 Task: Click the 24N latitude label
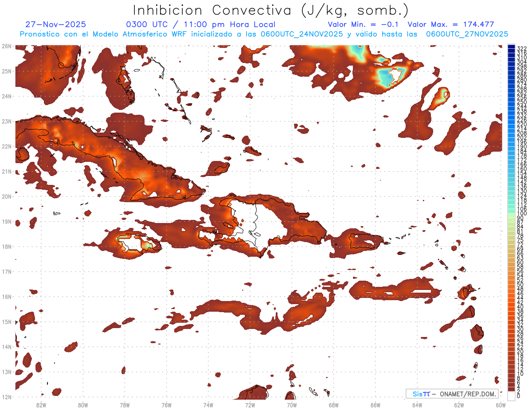tap(7, 96)
